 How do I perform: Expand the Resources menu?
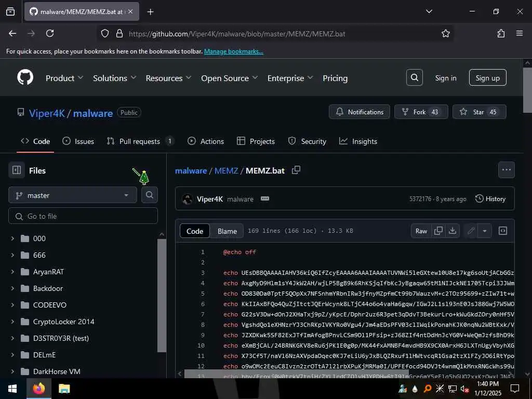169,78
